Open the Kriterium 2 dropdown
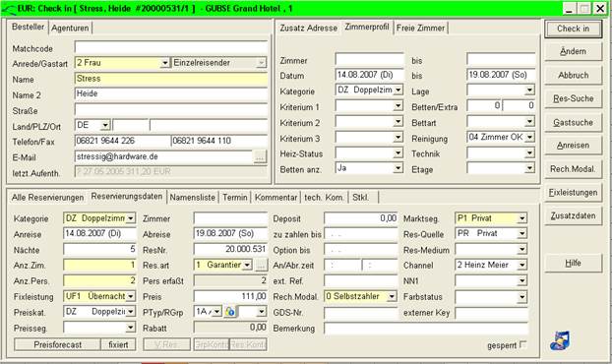The height and width of the screenshot is (364, 612). tap(398, 122)
